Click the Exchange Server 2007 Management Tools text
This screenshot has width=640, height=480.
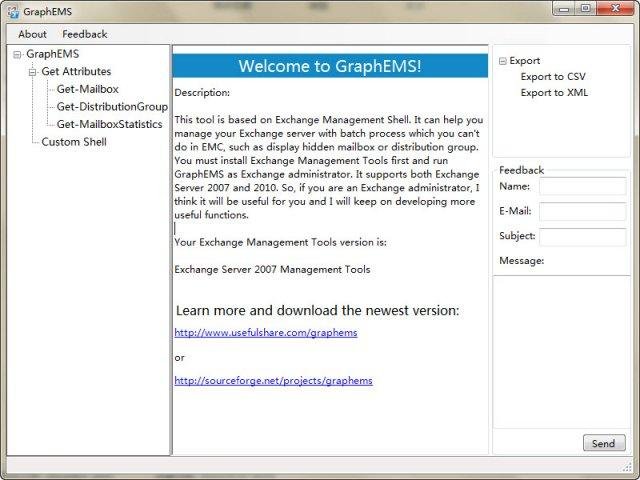tap(272, 270)
